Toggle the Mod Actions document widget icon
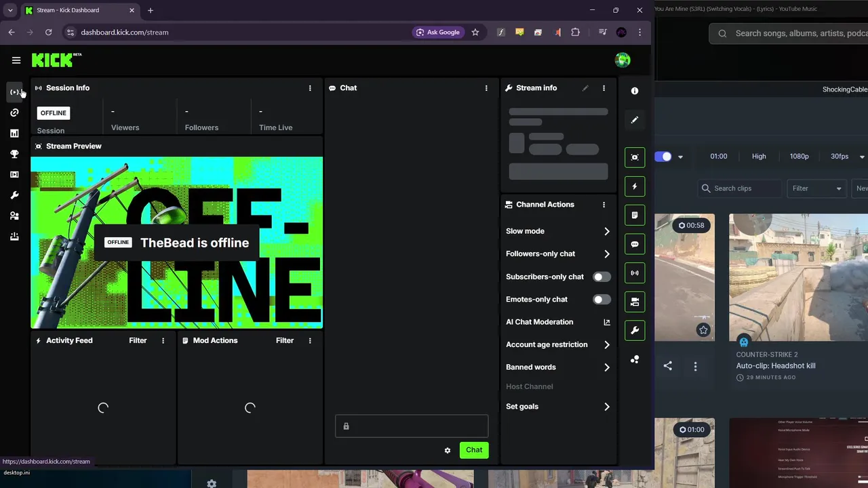The height and width of the screenshot is (488, 868). (x=635, y=215)
